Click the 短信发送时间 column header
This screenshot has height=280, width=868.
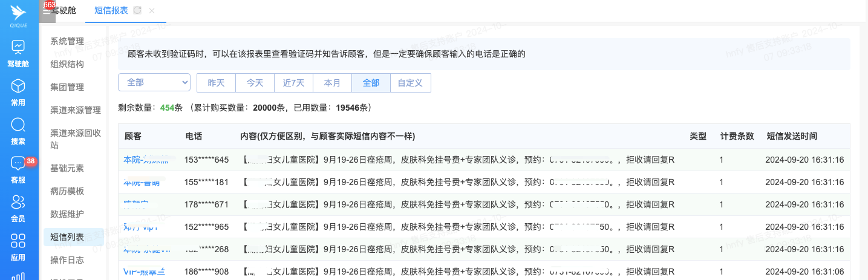pyautogui.click(x=792, y=136)
